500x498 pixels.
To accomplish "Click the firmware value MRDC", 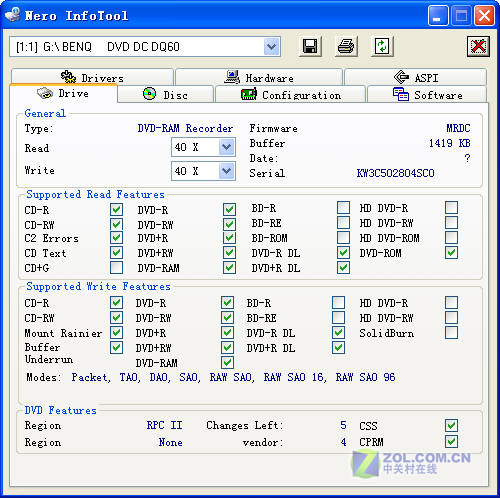I will pos(458,128).
